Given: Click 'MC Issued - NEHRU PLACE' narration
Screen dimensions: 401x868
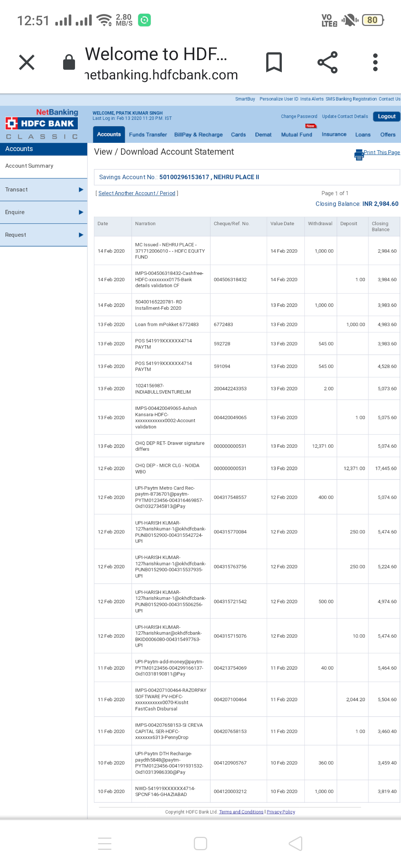Looking at the screenshot, I should (x=170, y=251).
